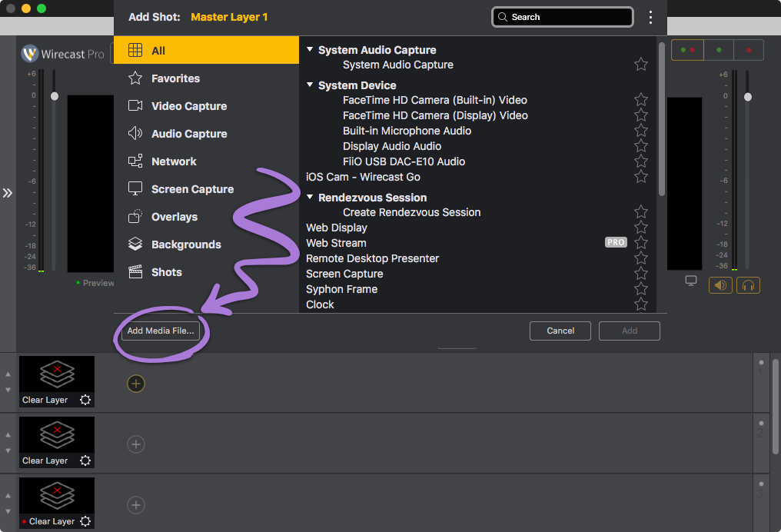Open layer 3 Clear Layer settings gear
The image size is (781, 532).
[x=85, y=521]
